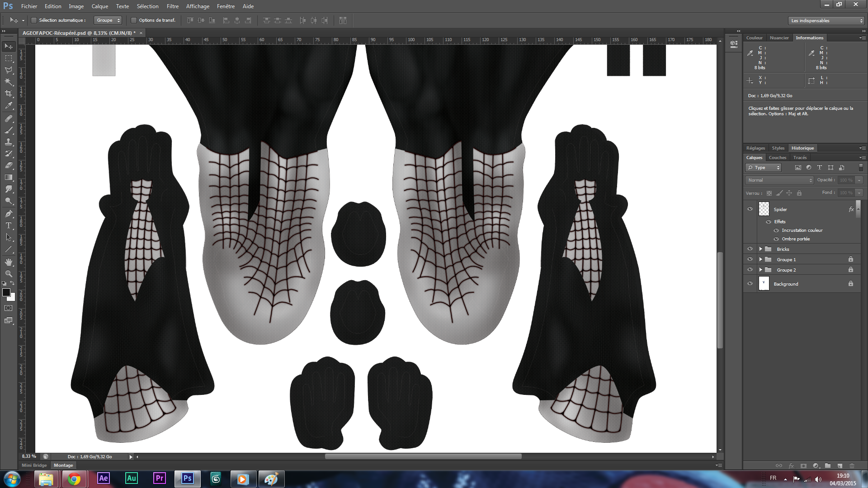Enter Quick Mask mode
Screen dimensions: 868x488
click(x=9, y=308)
